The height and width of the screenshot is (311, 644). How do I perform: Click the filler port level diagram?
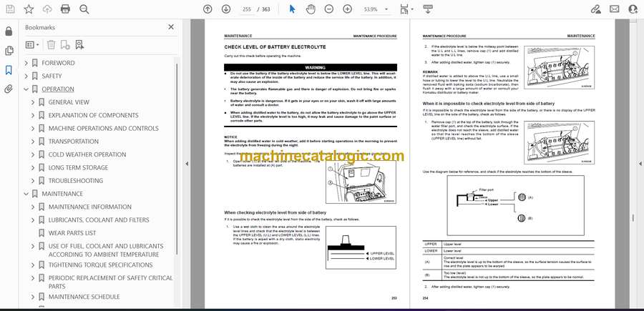(515, 206)
